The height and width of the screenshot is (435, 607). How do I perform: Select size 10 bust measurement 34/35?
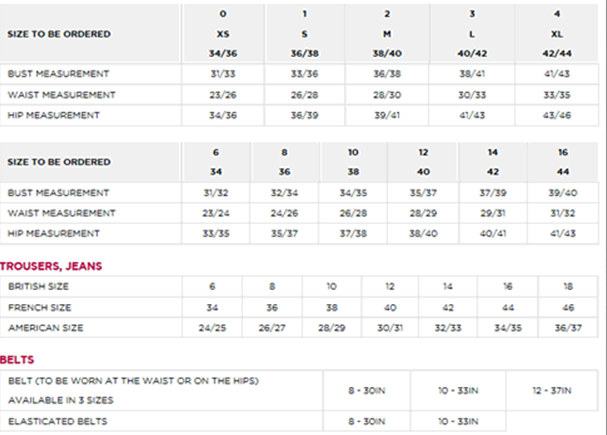tap(353, 193)
